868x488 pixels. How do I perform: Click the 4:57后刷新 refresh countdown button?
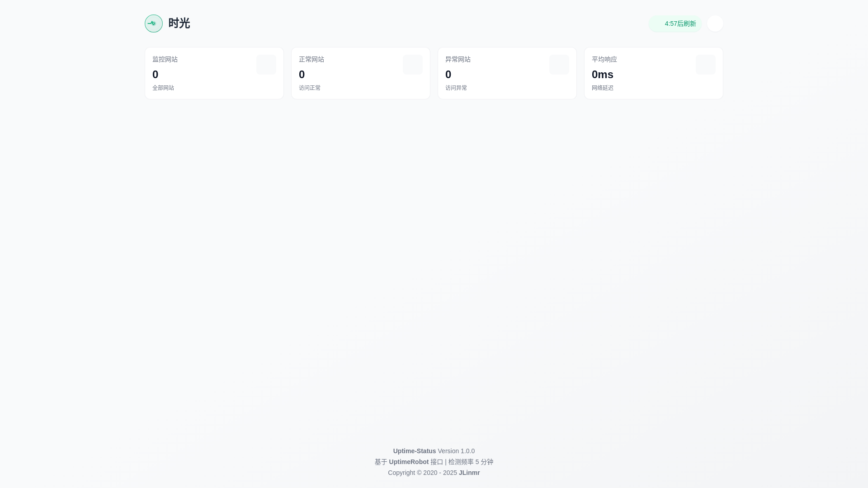[x=675, y=23]
